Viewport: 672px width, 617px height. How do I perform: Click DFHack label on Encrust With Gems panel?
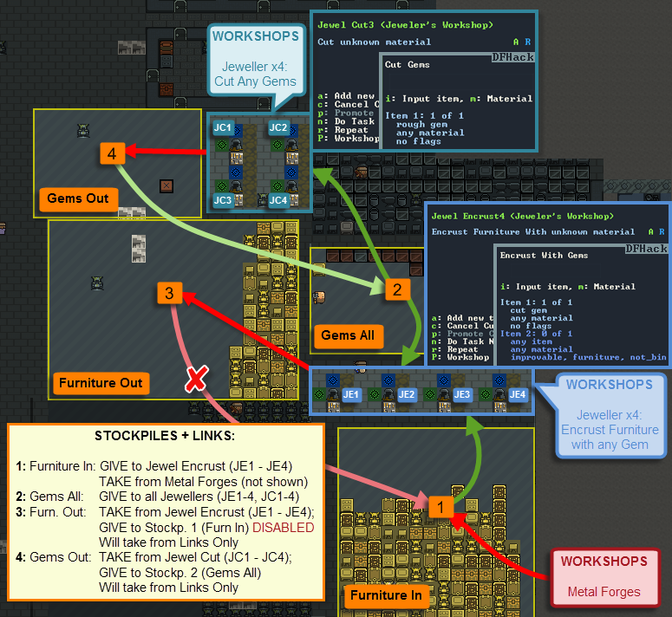point(646,249)
